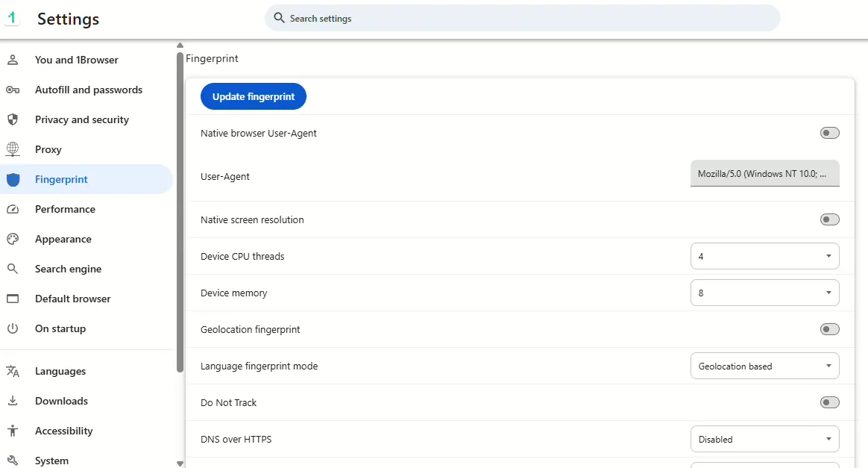Select the Proxy settings section
This screenshot has width=868, height=468.
(x=87, y=149)
